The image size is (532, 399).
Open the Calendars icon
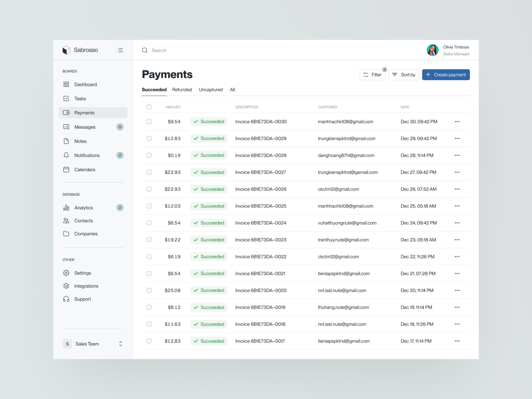(x=66, y=170)
